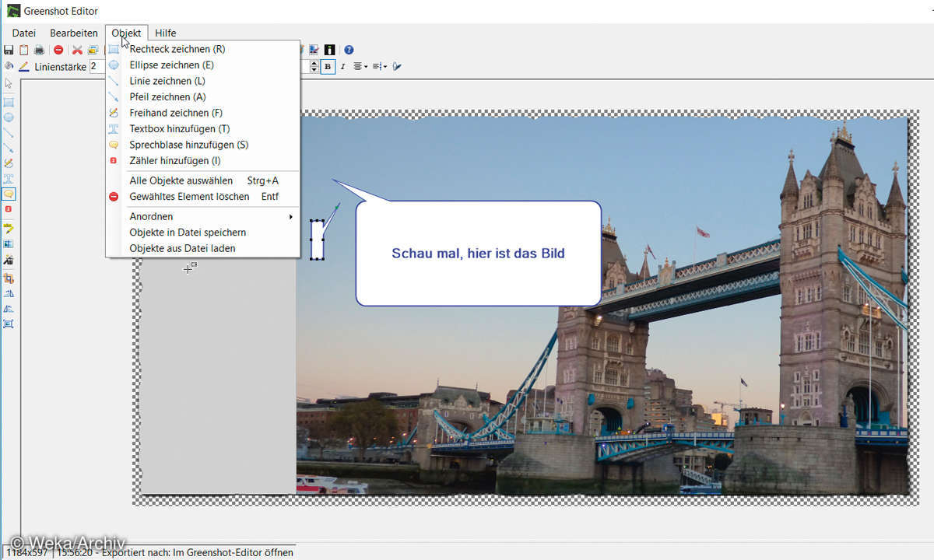
Task: Select the Line tool in left sidebar
Action: (9, 132)
